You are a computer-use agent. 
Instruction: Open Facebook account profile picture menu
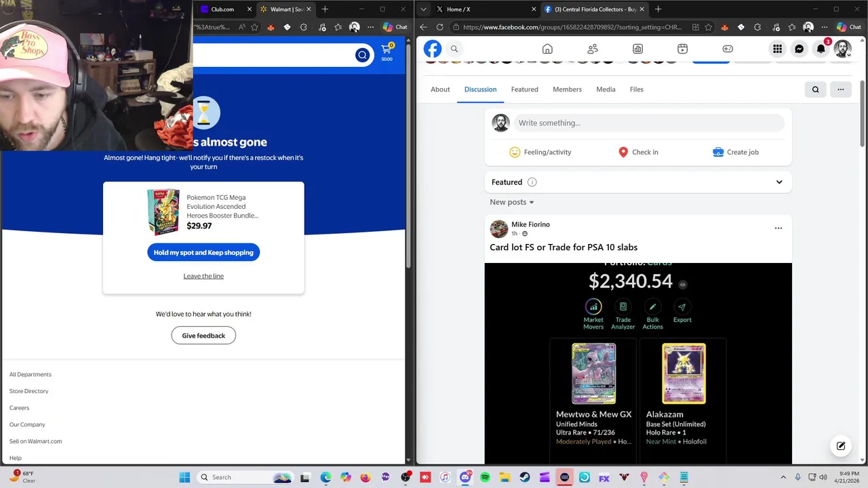pyautogui.click(x=842, y=49)
